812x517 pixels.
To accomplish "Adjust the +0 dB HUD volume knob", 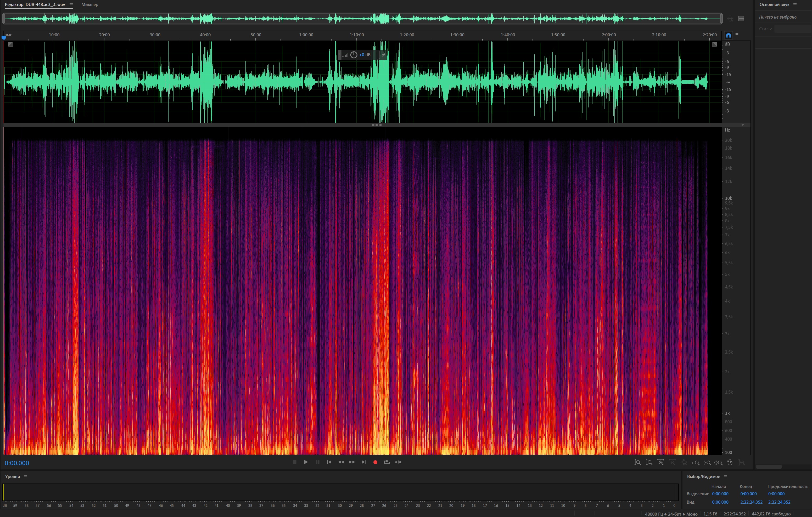I will pos(353,55).
